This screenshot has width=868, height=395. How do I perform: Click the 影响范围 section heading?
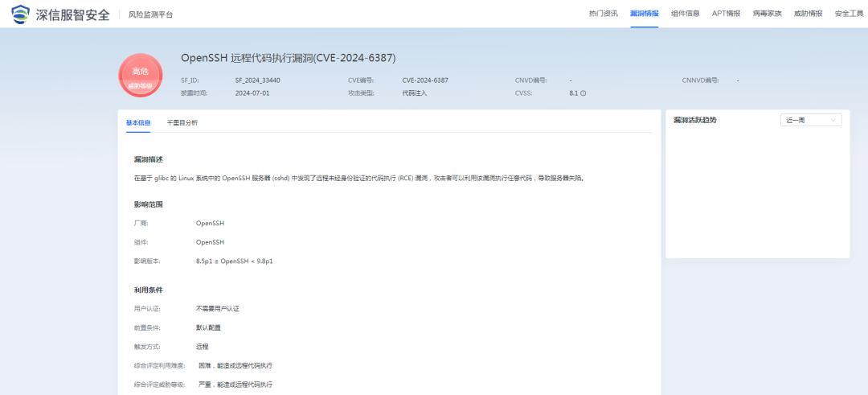click(149, 204)
